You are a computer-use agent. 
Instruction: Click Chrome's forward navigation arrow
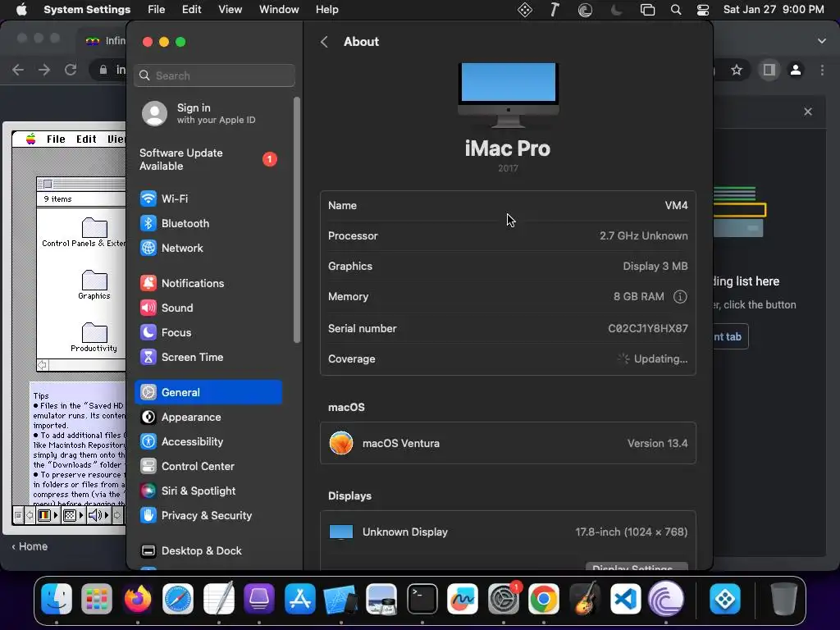[x=44, y=70]
